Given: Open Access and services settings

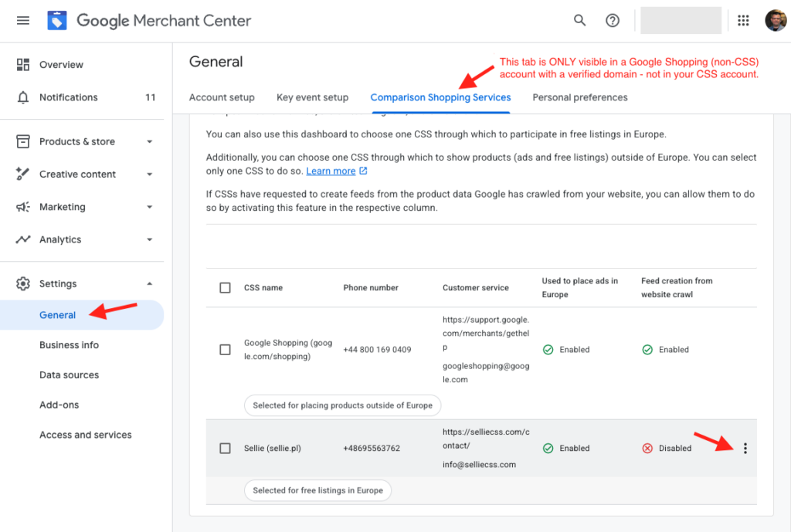Looking at the screenshot, I should pos(85,435).
